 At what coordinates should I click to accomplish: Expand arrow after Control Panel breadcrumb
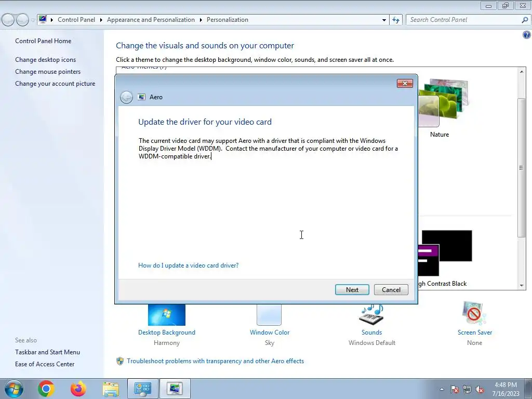click(101, 20)
